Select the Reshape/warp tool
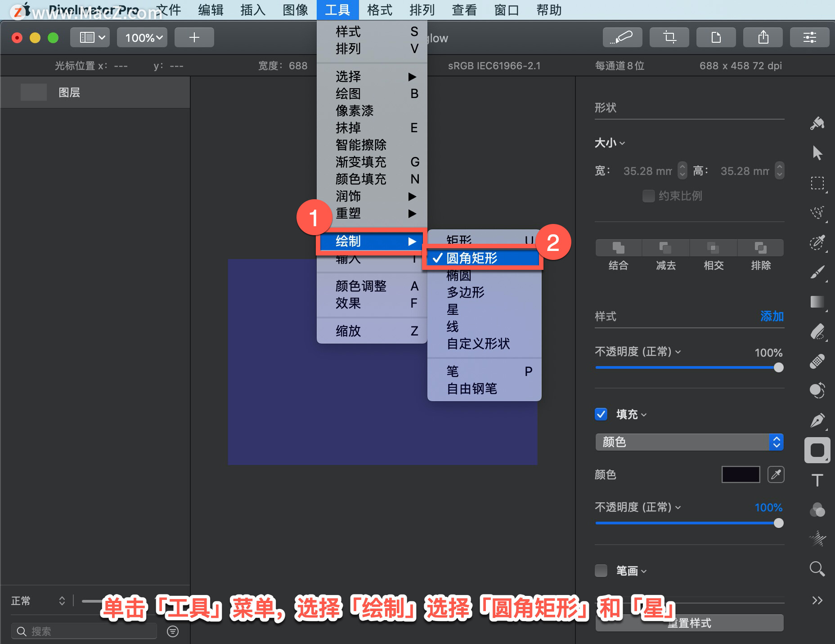835x644 pixels. [x=817, y=390]
